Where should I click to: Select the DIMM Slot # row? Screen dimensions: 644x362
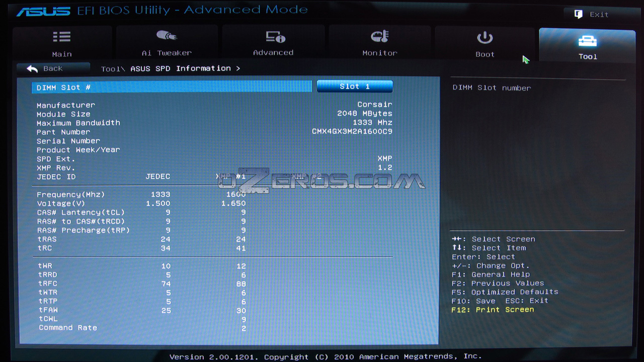172,87
